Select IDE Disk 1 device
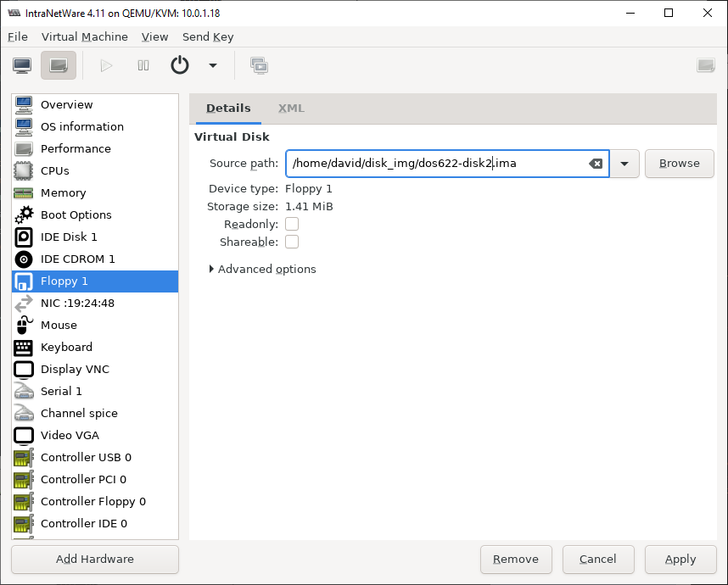Image resolution: width=728 pixels, height=585 pixels. pos(95,237)
